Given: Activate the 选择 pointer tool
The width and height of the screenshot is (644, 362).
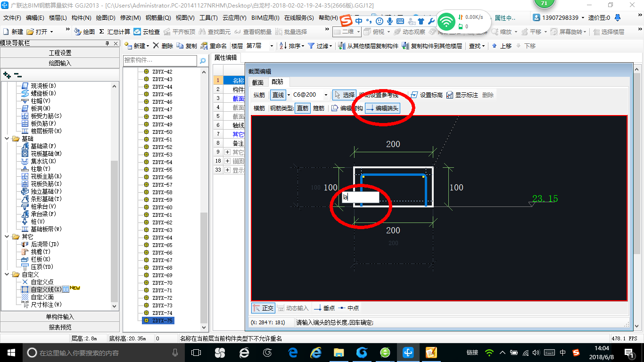Looking at the screenshot, I should (x=344, y=95).
